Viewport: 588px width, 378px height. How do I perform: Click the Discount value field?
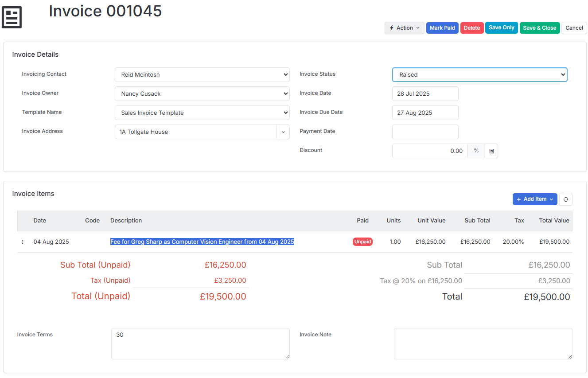430,151
